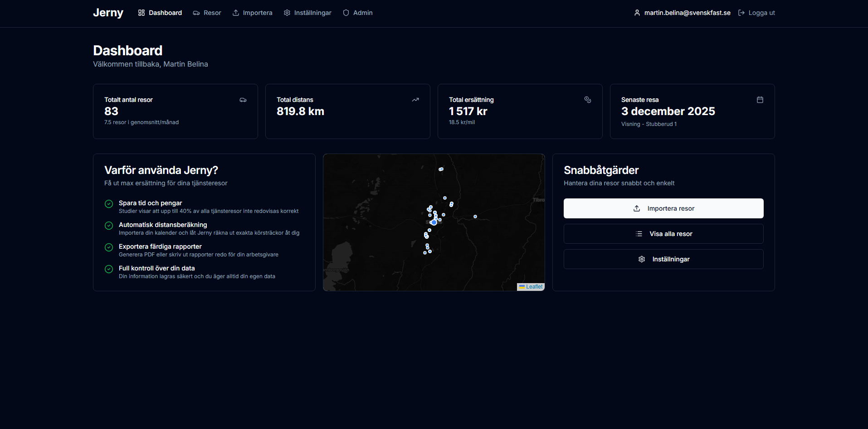Click the 819.8 km distance value
Viewport: 868px width, 429px height.
coord(300,111)
